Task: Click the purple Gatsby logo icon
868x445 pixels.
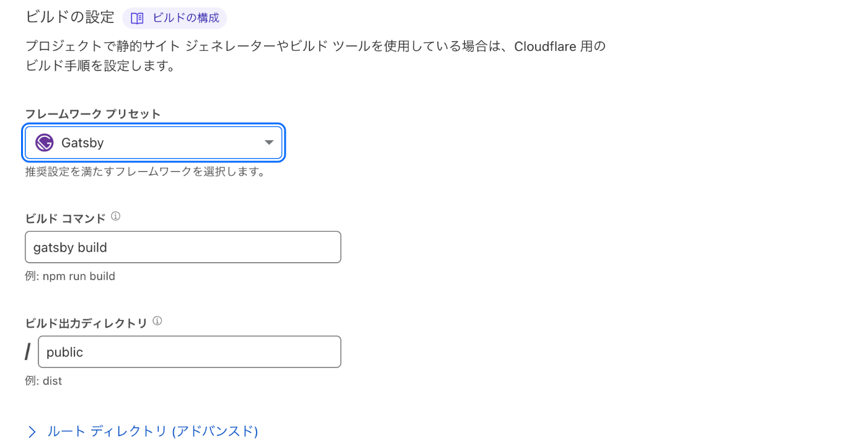Action: coord(44,143)
